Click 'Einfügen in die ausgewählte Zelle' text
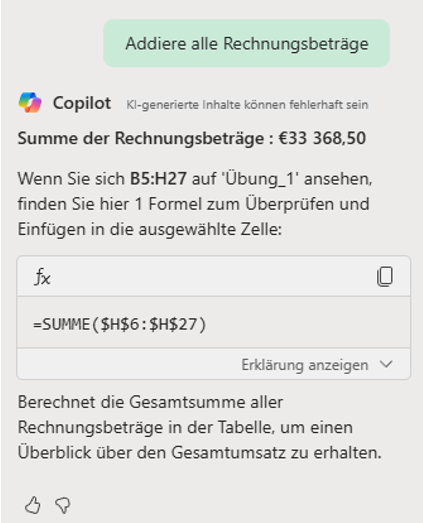Screen dimensions: 423x523 (150, 229)
